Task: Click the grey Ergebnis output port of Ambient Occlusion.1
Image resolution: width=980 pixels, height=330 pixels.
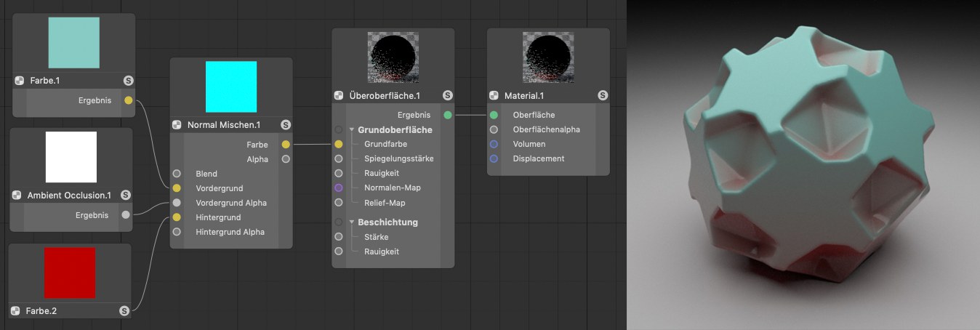Action: click(x=126, y=215)
